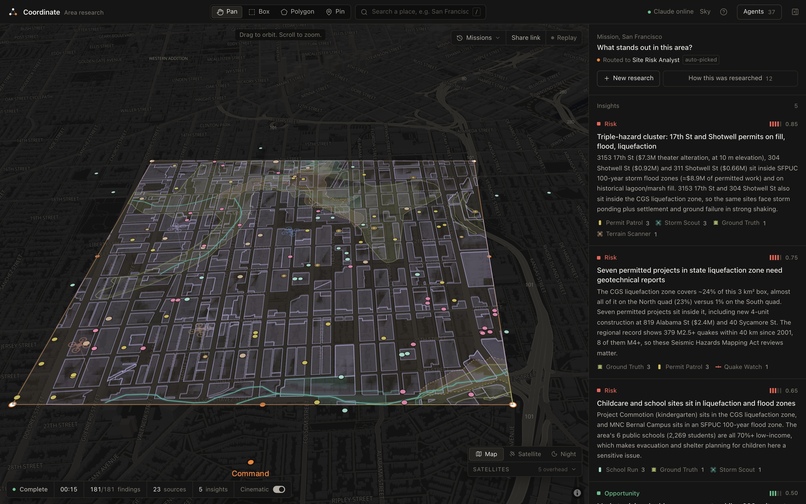Open the help question-mark icon

(723, 12)
